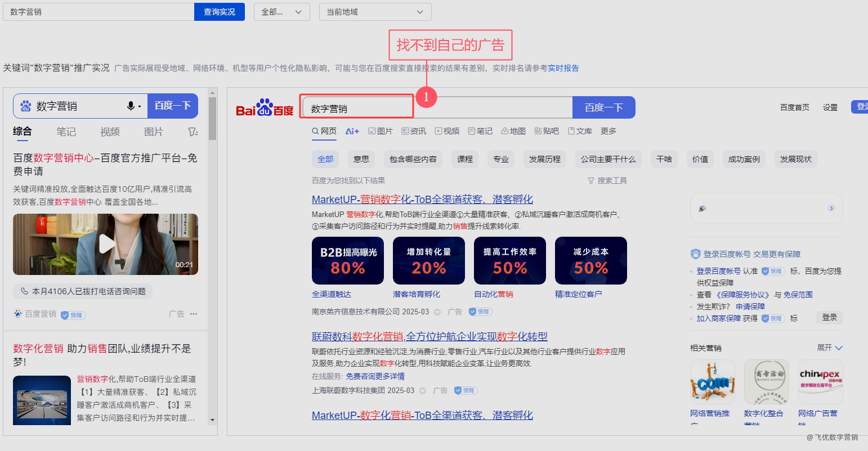Screen dimensions: 868x451
Task: Click the arrow in the right promo card
Action: pyautogui.click(x=831, y=208)
